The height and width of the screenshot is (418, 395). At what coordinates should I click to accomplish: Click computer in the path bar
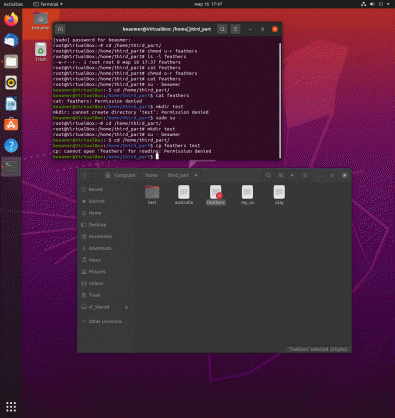pyautogui.click(x=121, y=175)
